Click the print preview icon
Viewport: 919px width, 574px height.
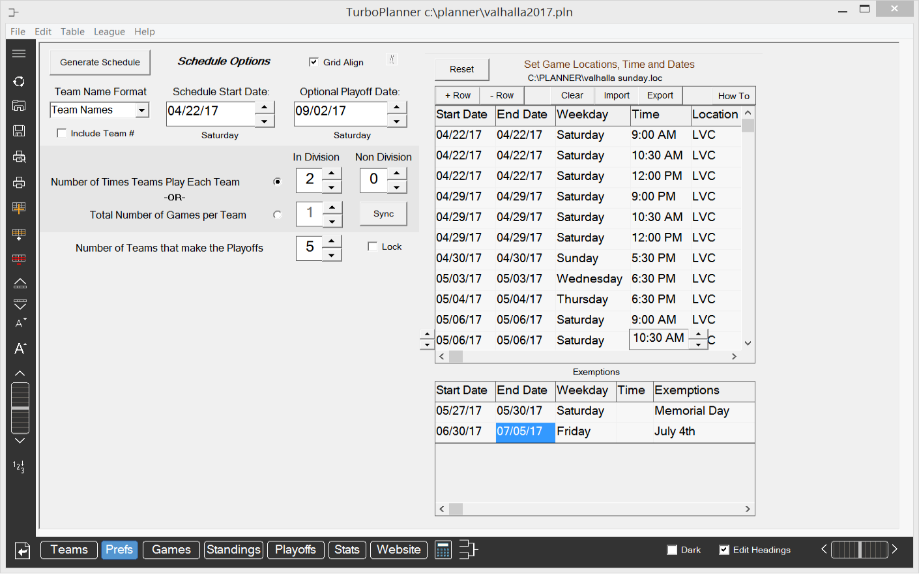(19, 157)
